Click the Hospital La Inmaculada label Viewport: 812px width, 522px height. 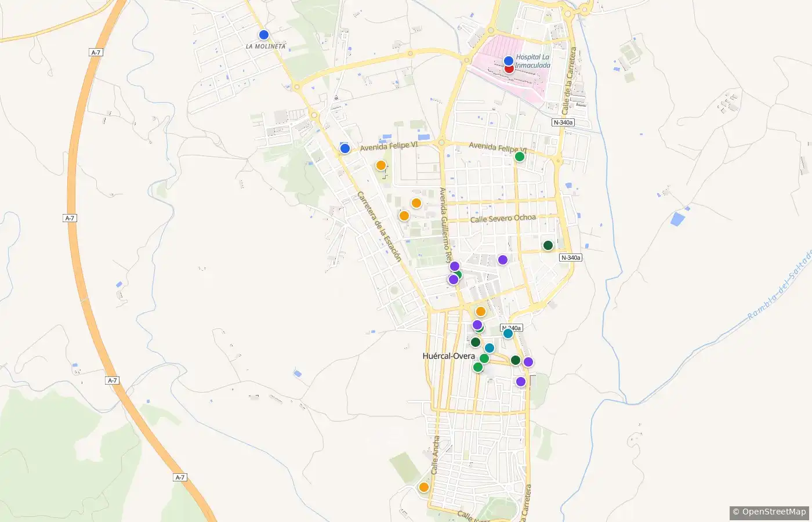point(533,61)
